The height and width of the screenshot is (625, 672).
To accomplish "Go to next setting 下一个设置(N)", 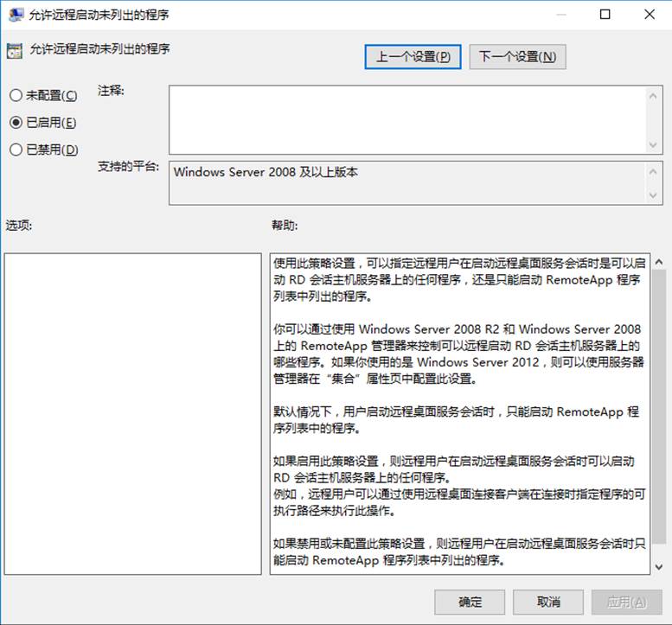I will point(518,56).
